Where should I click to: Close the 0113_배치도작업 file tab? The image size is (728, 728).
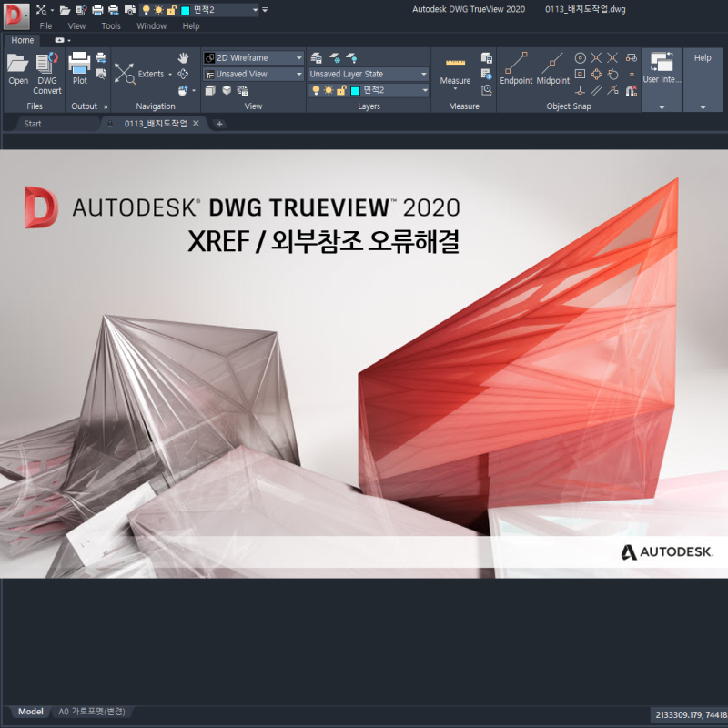click(x=196, y=123)
